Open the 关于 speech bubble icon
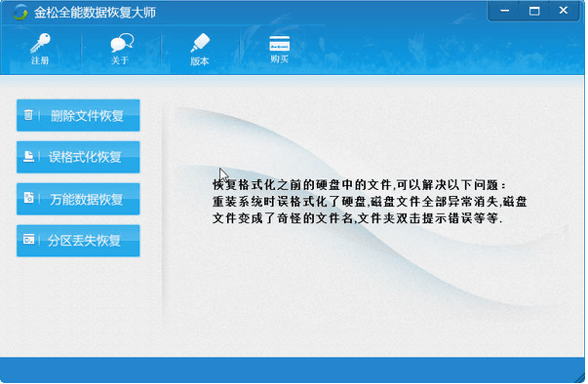 pos(122,43)
